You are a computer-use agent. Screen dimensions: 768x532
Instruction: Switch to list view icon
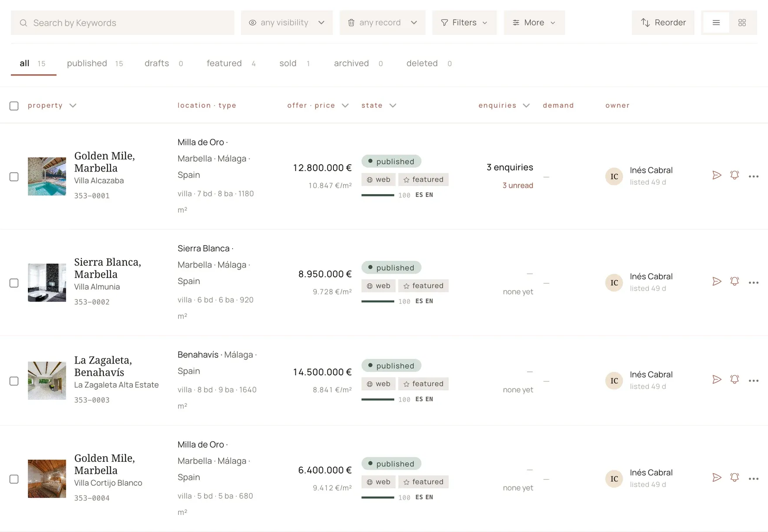tap(716, 23)
